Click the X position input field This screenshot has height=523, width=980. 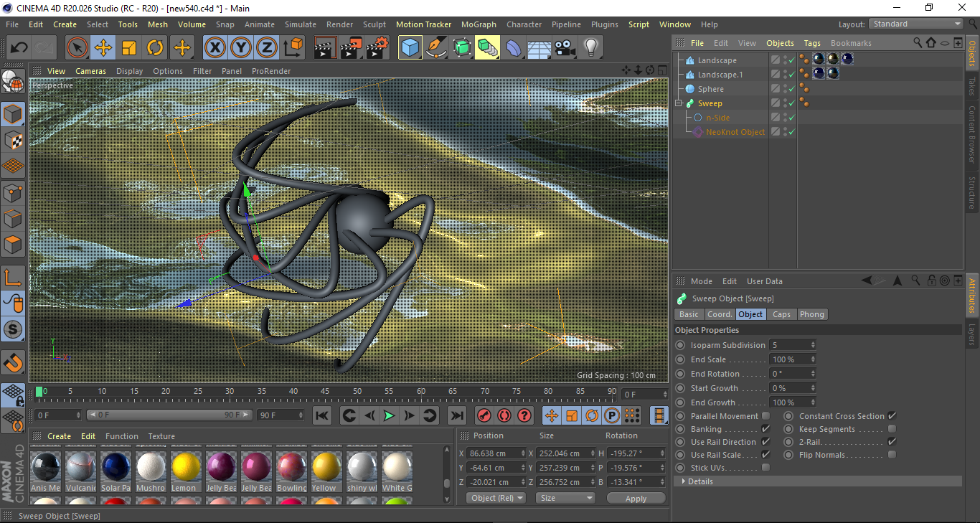click(496, 453)
